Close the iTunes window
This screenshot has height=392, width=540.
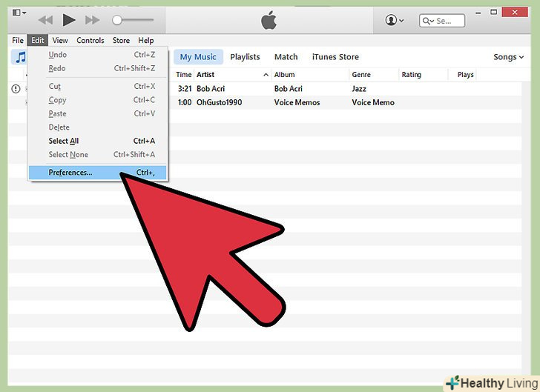click(x=515, y=13)
